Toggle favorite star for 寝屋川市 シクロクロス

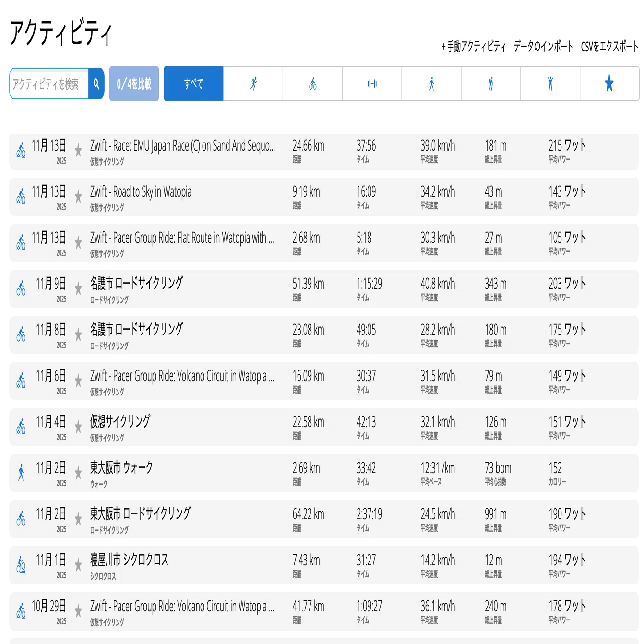pos(78,565)
